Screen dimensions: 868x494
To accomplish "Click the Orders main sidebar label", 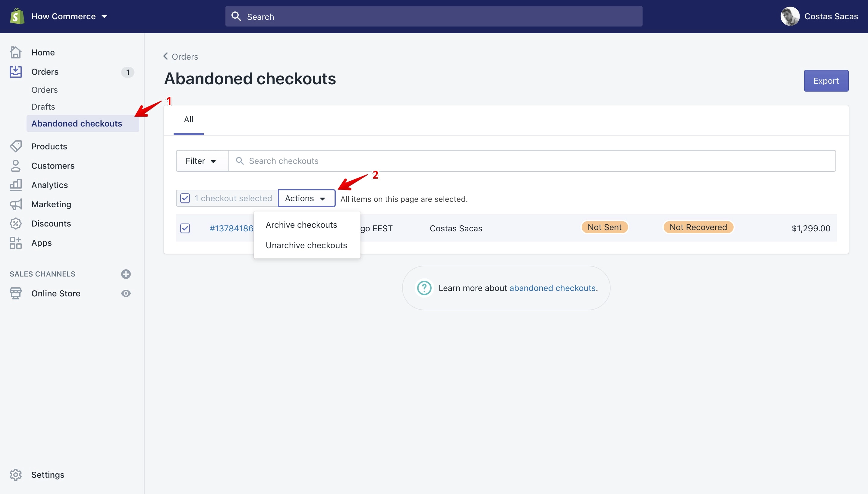I will click(45, 72).
